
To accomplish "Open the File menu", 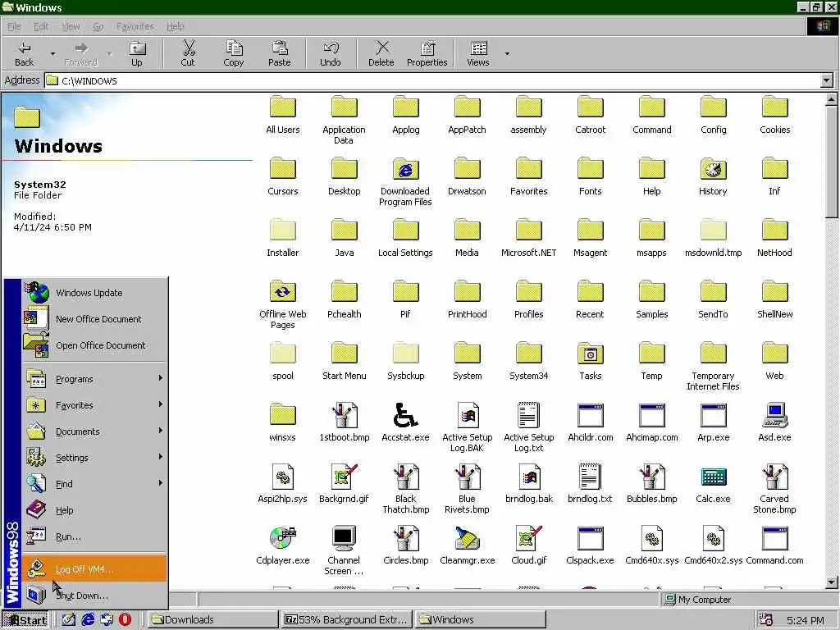I will click(14, 26).
